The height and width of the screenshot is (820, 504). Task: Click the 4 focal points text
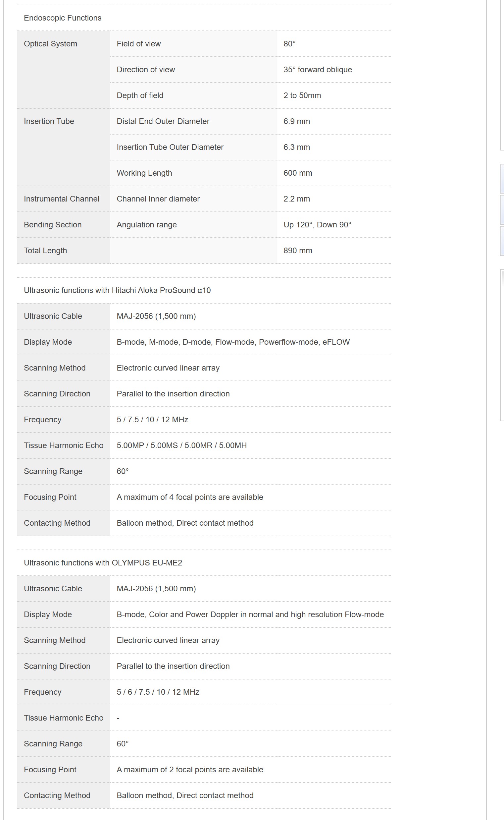pos(190,497)
